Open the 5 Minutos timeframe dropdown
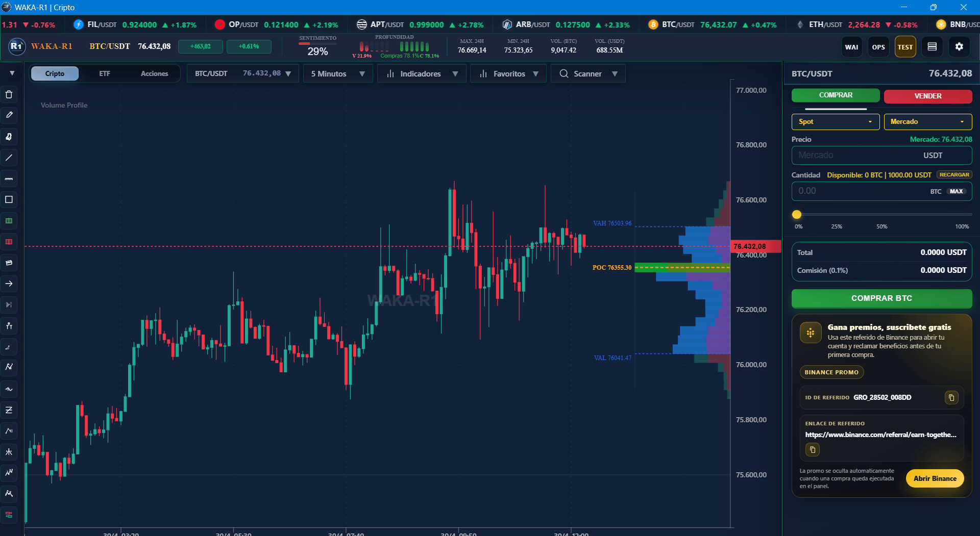980x536 pixels. [338, 73]
